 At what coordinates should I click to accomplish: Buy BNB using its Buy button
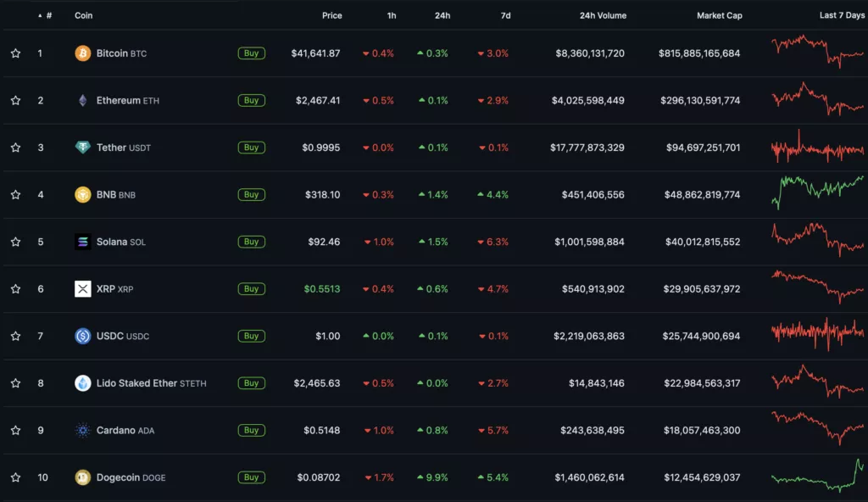pos(251,194)
